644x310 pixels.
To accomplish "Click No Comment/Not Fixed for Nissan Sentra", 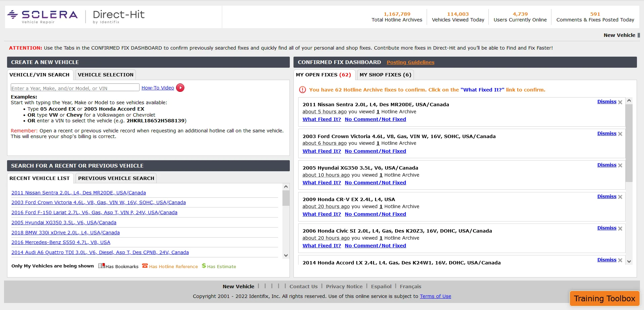I will pyautogui.click(x=375, y=119).
